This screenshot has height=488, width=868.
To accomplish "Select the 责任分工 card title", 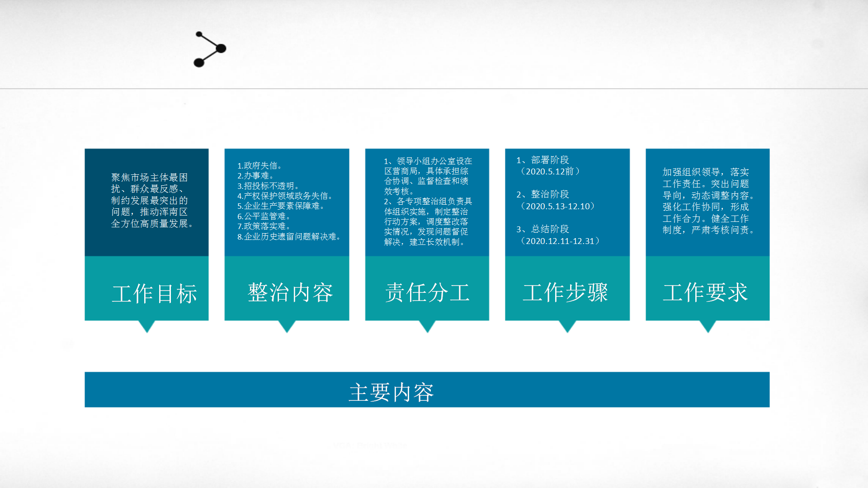I will point(427,292).
